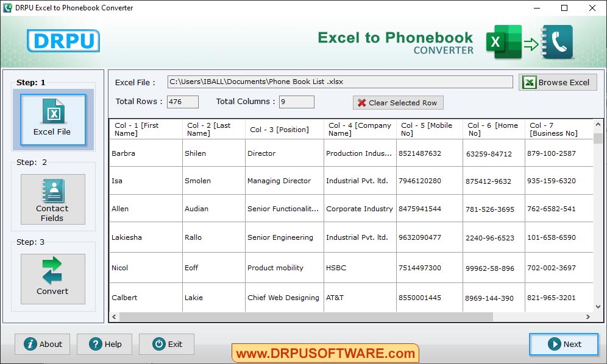The image size is (607, 364).
Task: Click the app icon in the title bar
Action: point(9,8)
